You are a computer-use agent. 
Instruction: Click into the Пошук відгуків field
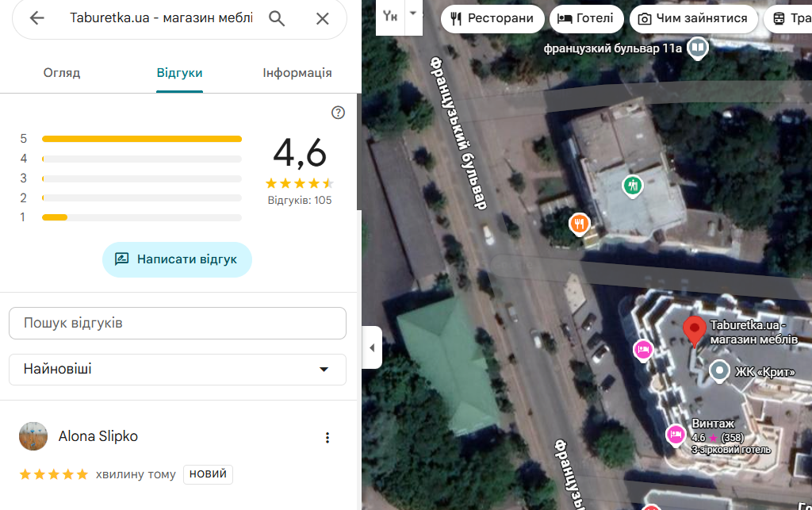[x=178, y=323]
